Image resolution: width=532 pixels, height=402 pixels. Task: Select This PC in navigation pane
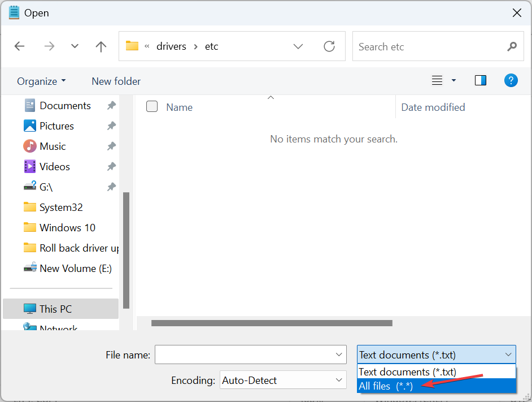pyautogui.click(x=55, y=309)
